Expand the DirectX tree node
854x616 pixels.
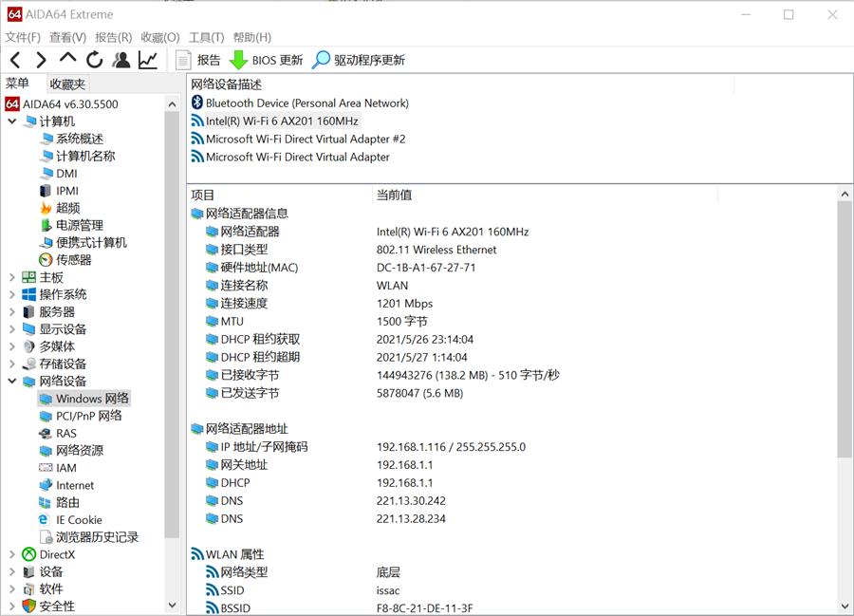pos(12,554)
